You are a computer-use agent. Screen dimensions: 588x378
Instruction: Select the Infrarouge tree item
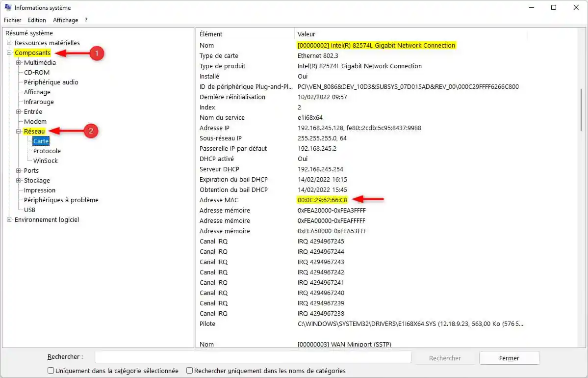(39, 102)
